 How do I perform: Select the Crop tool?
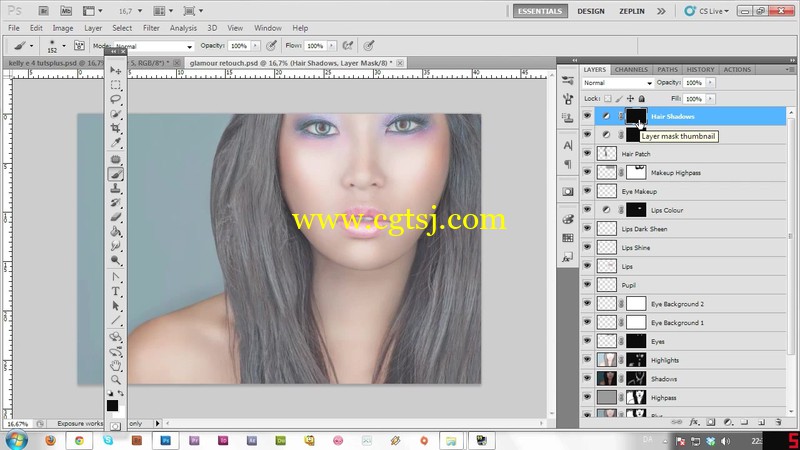point(116,128)
